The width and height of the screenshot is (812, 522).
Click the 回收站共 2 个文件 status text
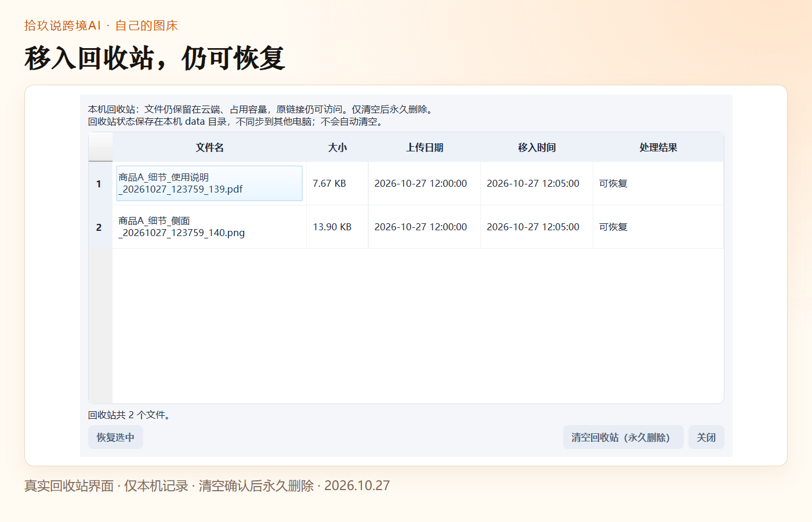coord(129,415)
